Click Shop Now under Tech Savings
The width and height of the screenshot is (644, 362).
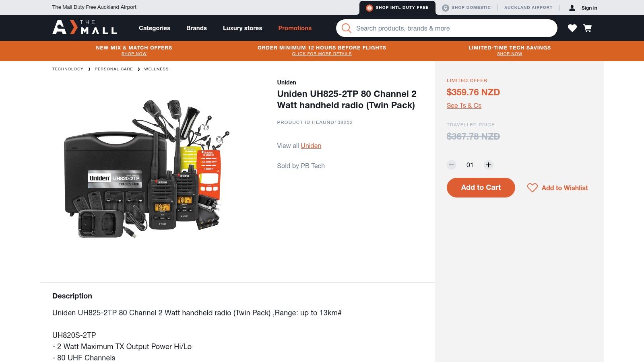point(510,54)
